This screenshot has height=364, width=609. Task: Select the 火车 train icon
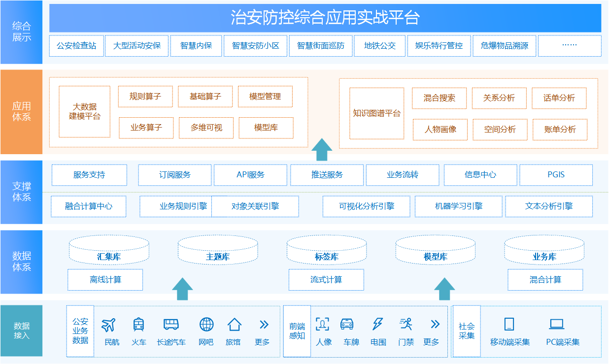138,324
